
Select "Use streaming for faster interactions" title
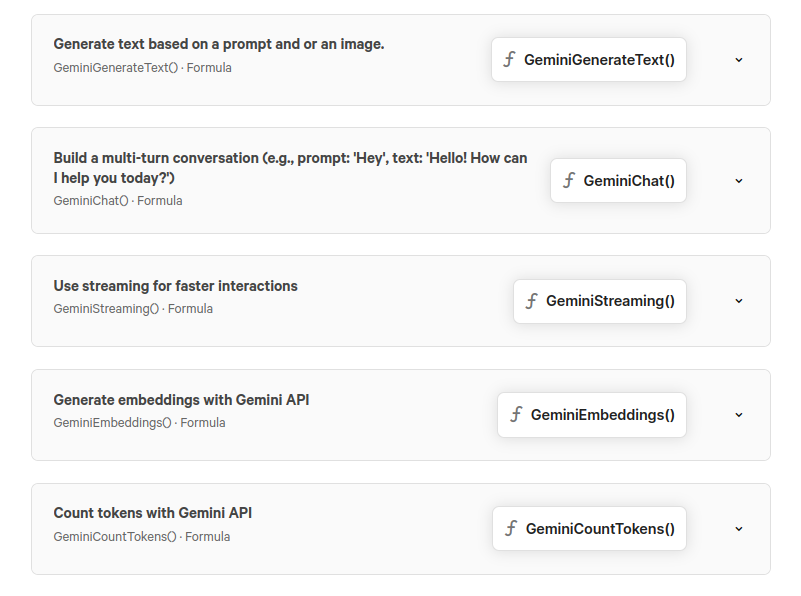(175, 286)
